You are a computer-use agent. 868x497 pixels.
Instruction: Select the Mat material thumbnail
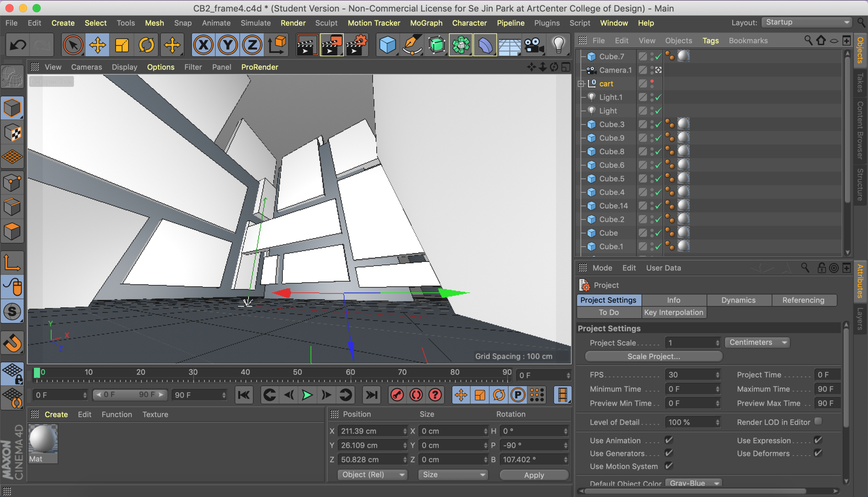43,439
